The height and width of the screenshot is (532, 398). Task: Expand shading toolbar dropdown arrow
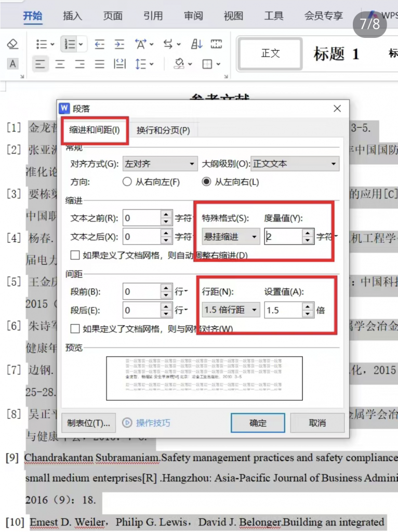click(x=190, y=64)
